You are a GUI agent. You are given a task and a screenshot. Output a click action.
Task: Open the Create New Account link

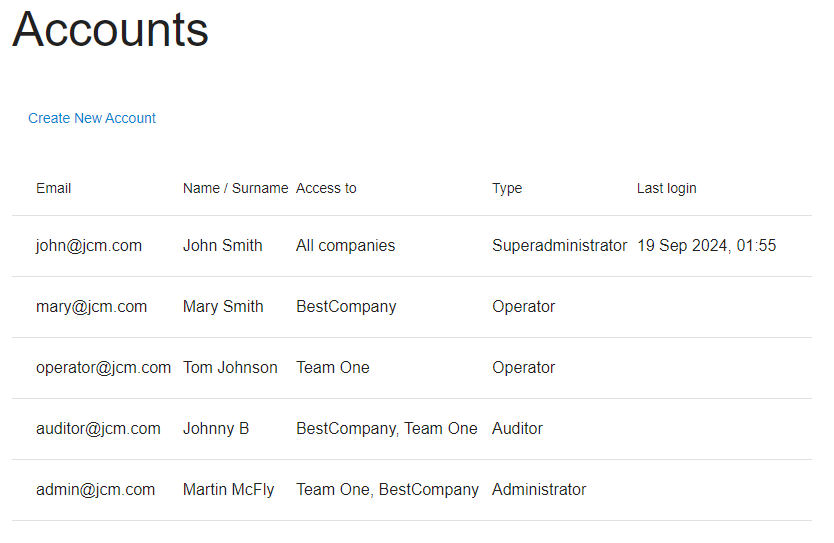click(91, 118)
